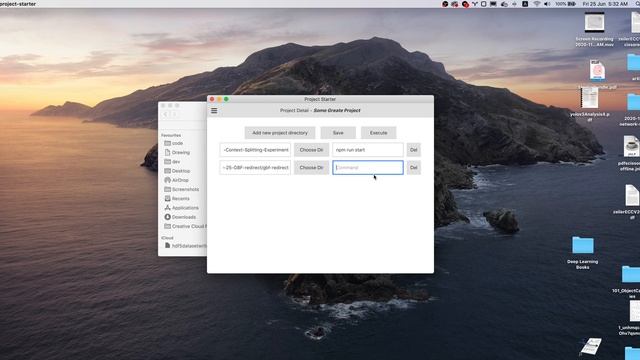640x360 pixels.
Task: Open code folder in Finder sidebar
Action: click(174, 143)
